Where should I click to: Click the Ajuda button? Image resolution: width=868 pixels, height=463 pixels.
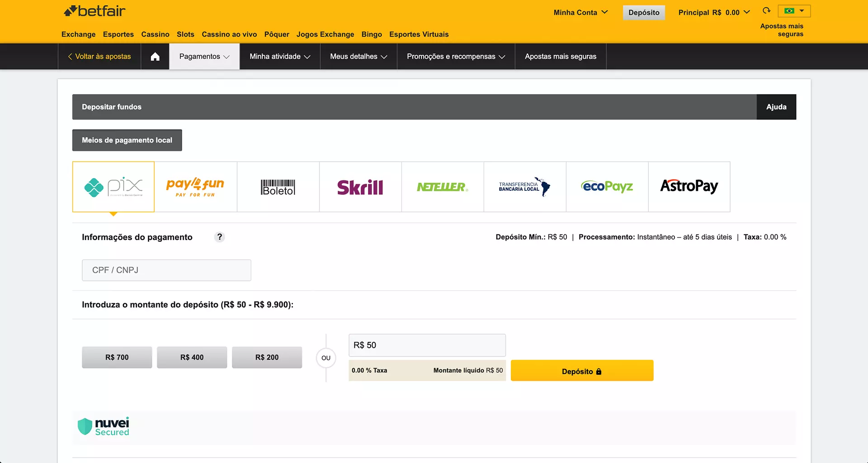(776, 107)
